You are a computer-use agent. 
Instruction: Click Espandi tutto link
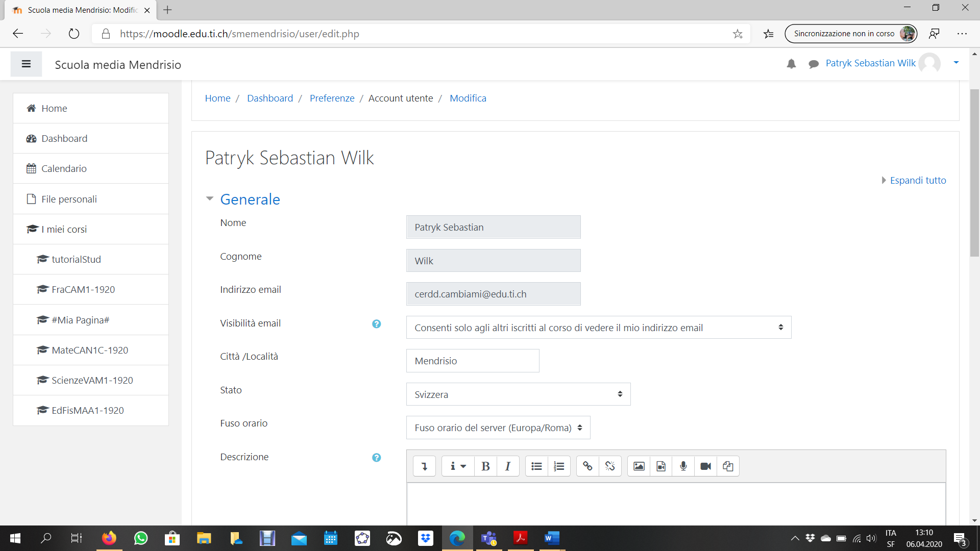pyautogui.click(x=917, y=181)
